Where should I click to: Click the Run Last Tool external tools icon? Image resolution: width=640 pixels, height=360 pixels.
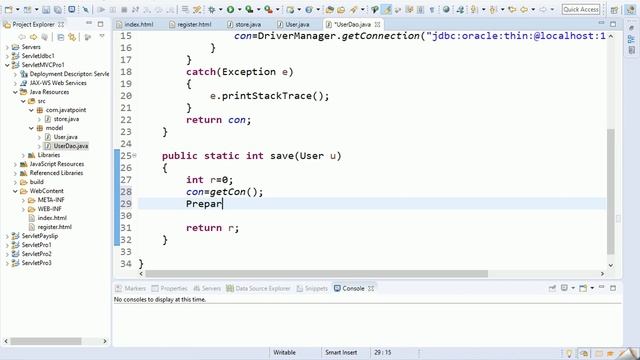[x=269, y=9]
